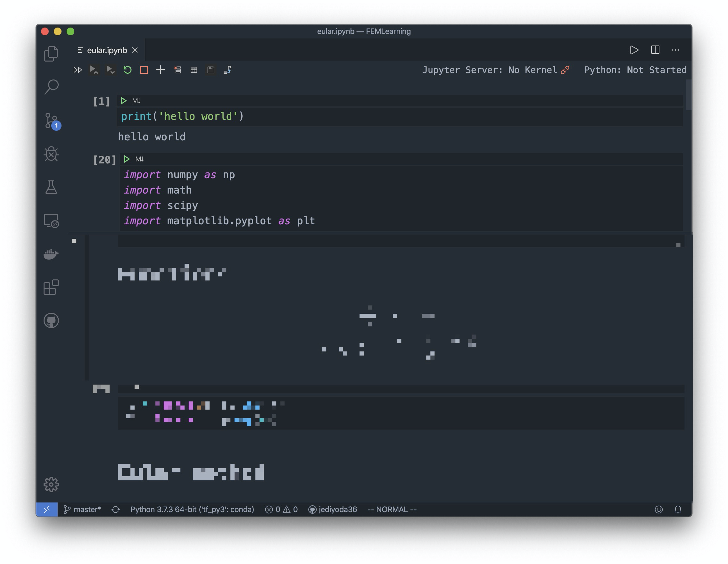Interrupt kernel execution with the red square

point(144,70)
